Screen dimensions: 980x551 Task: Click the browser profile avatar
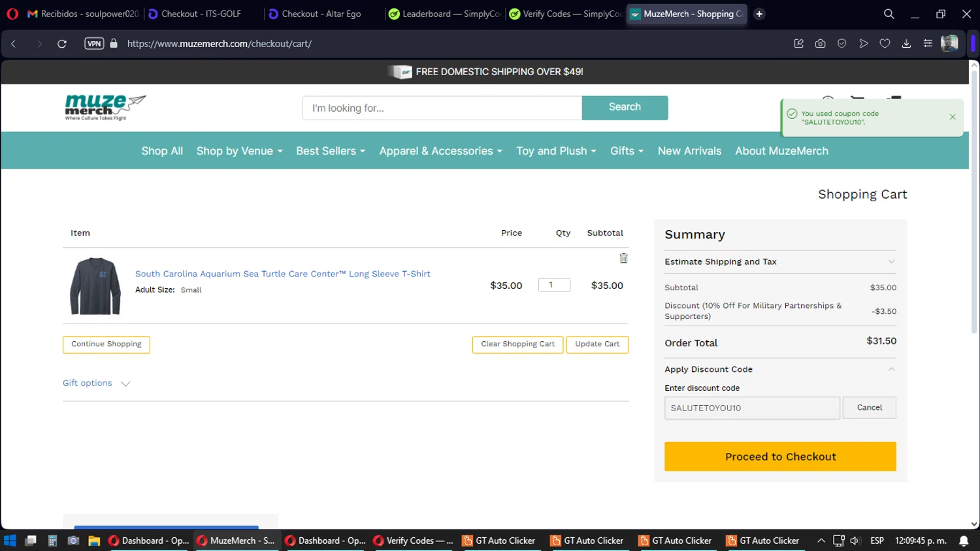pos(949,44)
